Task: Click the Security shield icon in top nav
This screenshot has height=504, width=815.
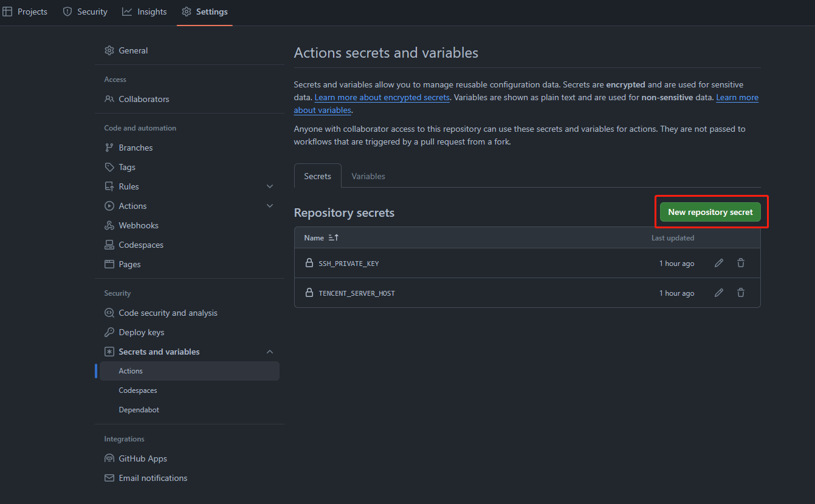Action: pos(67,12)
